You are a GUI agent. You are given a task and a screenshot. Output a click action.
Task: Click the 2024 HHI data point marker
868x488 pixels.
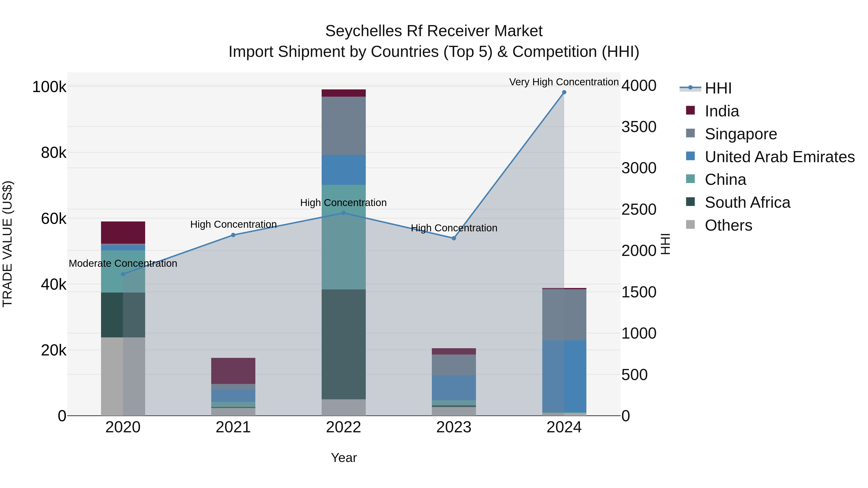tap(564, 92)
